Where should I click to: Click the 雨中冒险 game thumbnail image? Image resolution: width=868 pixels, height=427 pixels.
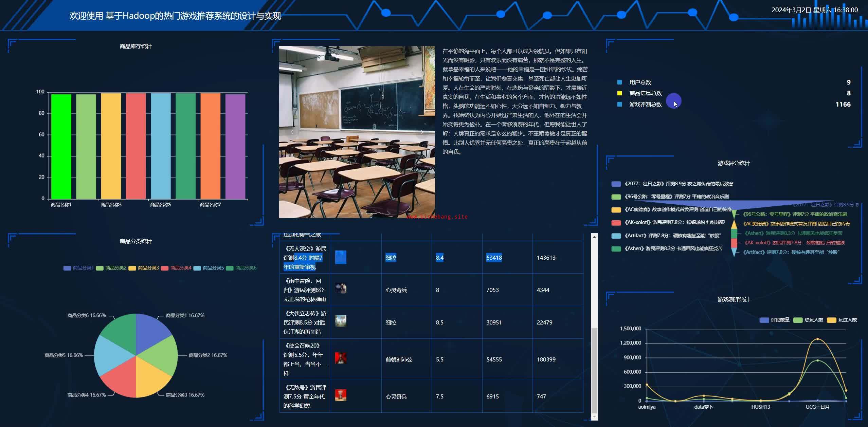341,289
